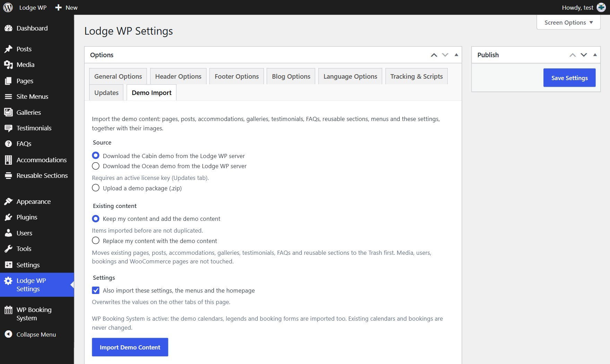610x364 pixels.
Task: Click the Galleries icon
Action: (8, 112)
